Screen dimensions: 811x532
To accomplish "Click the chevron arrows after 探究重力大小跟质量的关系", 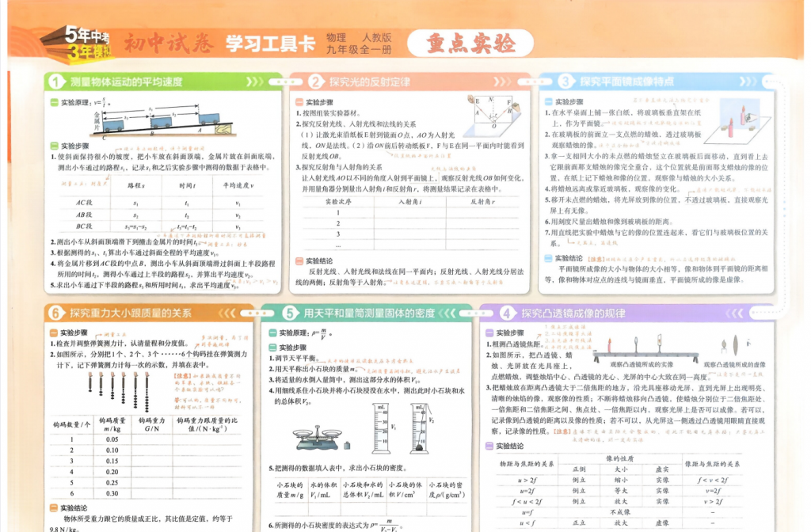I will click(227, 313).
